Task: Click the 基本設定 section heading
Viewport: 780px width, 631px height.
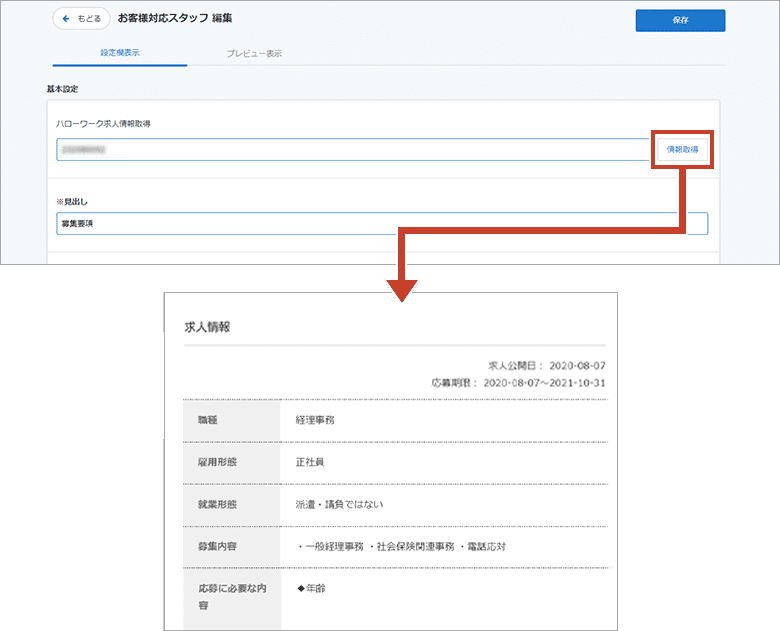Action: click(x=62, y=89)
